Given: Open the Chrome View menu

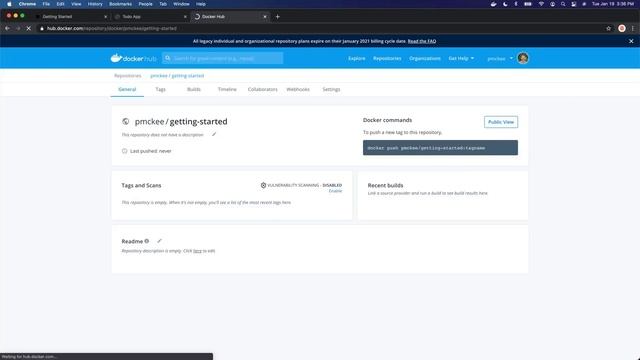Looking at the screenshot, I should (x=76, y=4).
